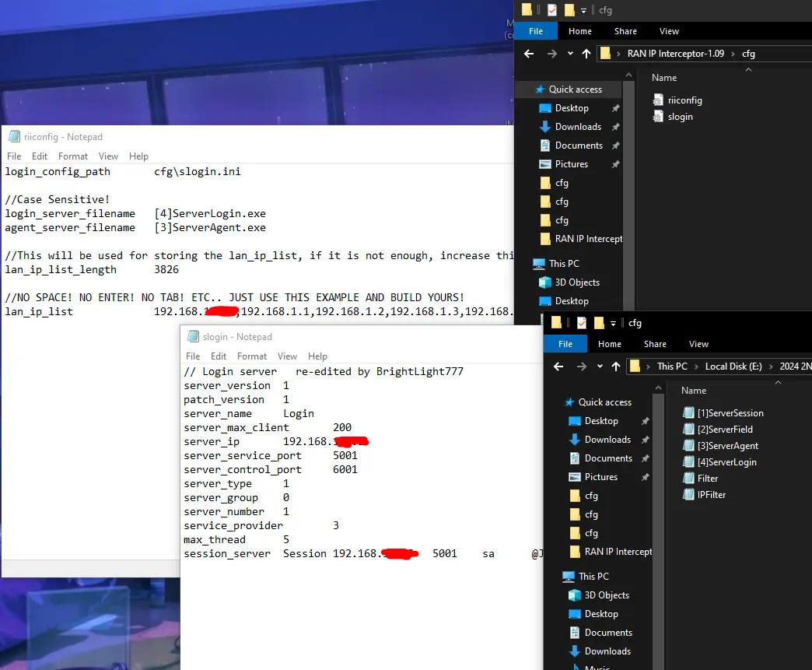Click Forward arrow in upper Explorer window
Screen dimensions: 812x670
pos(552,54)
